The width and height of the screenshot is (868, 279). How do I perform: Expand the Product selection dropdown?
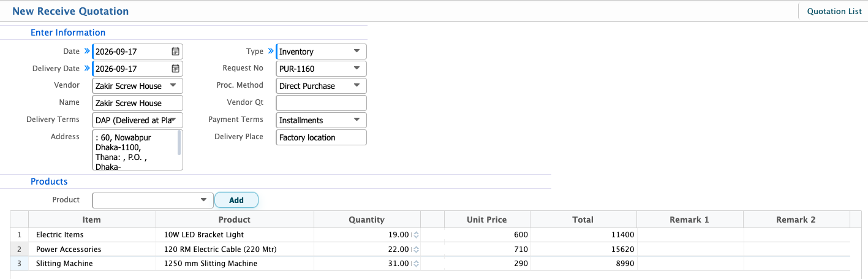pos(203,200)
